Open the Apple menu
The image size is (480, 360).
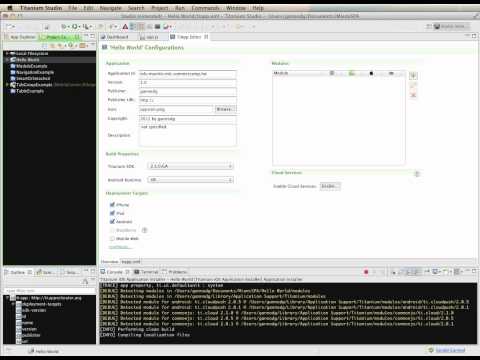(x=10, y=8)
